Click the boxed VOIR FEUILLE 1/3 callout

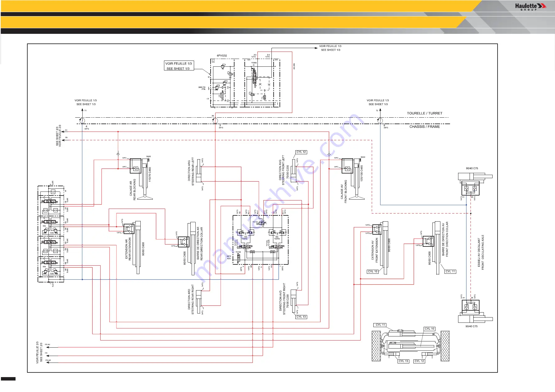pos(179,65)
